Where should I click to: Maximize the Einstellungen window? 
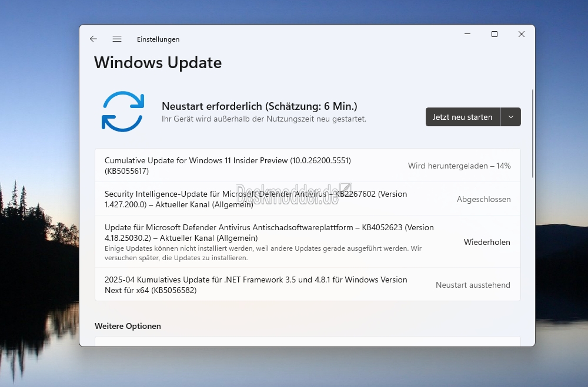(495, 34)
